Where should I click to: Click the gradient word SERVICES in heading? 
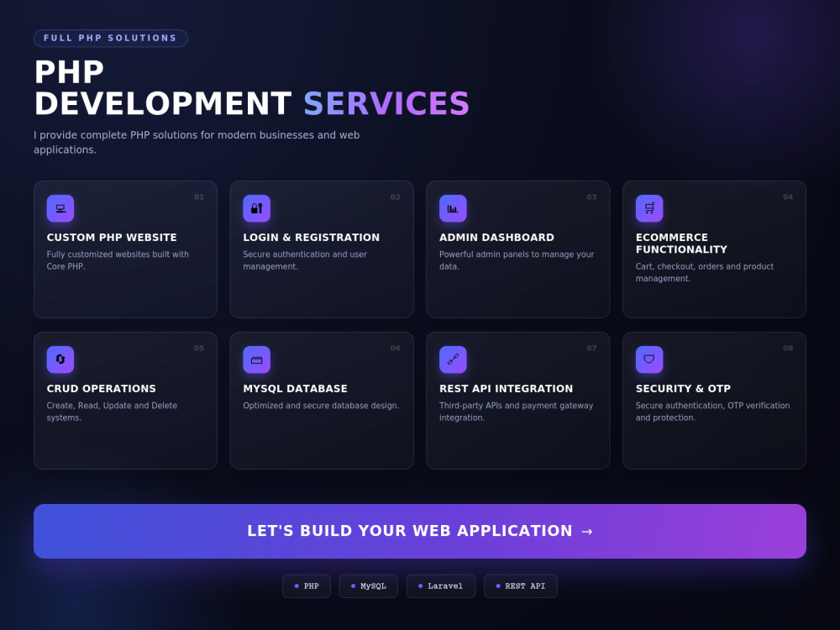click(x=386, y=103)
